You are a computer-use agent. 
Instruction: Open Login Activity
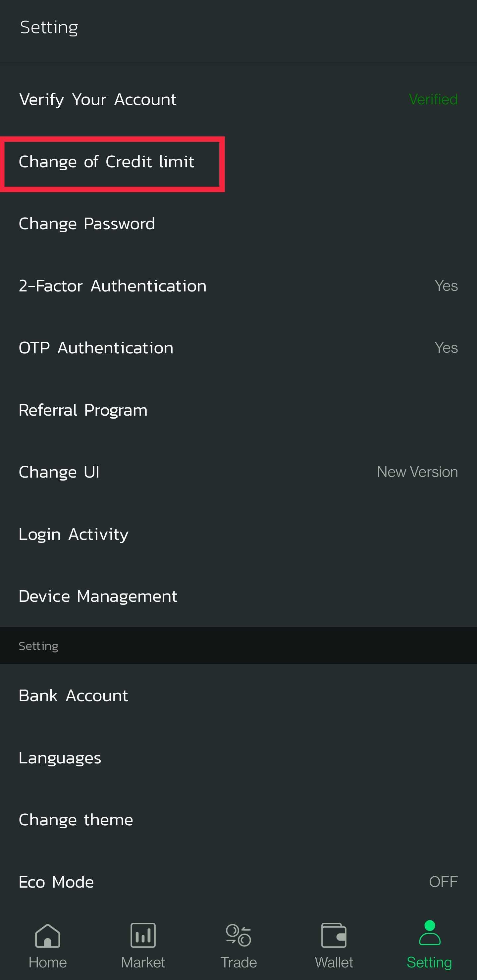pyautogui.click(x=238, y=534)
